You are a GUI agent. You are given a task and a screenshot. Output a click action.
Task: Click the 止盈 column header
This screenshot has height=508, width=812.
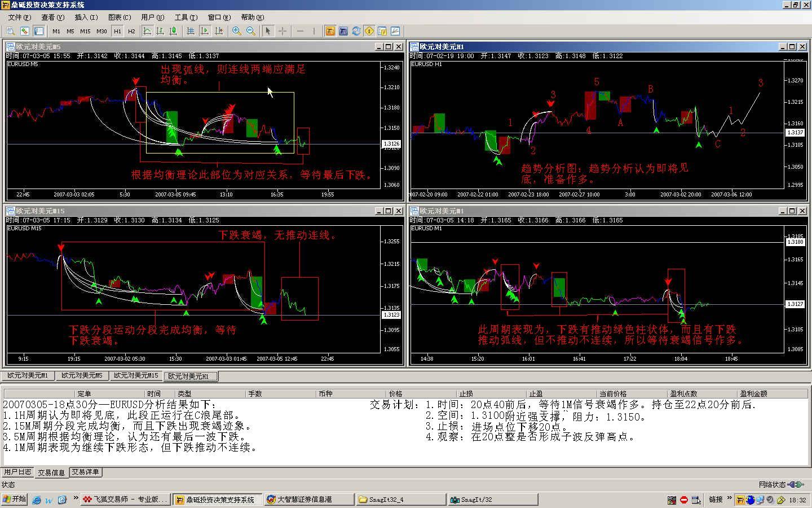coord(562,393)
